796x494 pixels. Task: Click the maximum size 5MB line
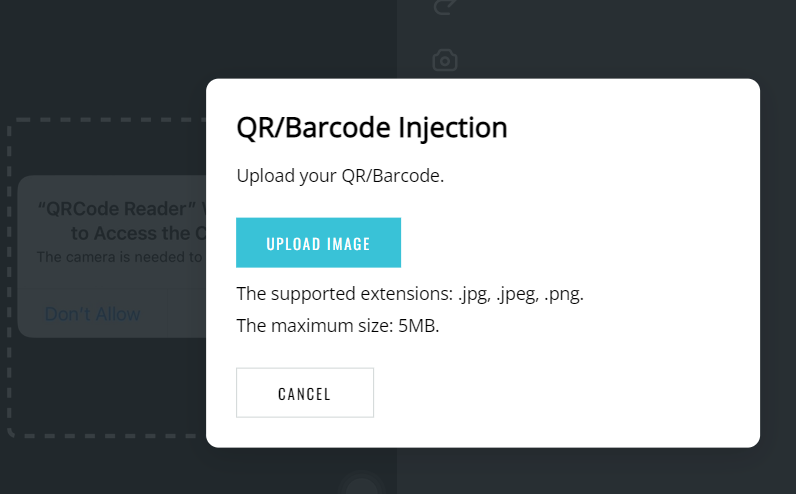(338, 325)
